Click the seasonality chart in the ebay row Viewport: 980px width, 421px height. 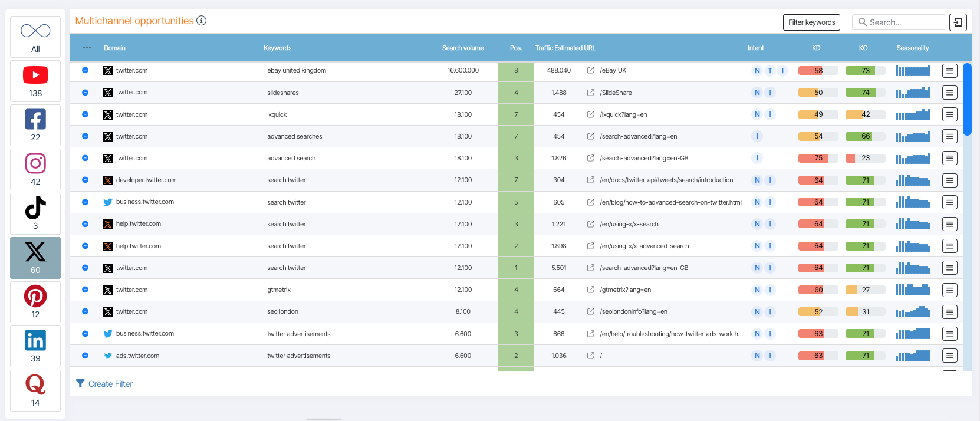pos(913,71)
